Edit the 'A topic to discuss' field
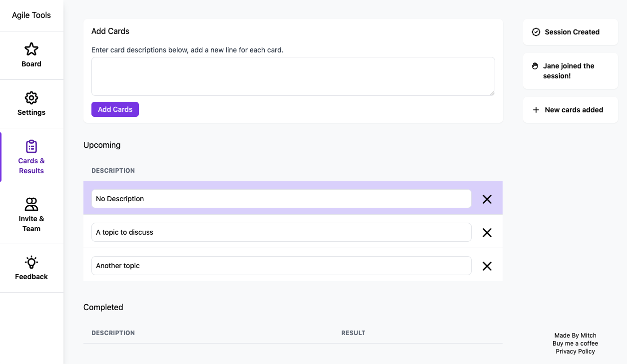Screen dimensions: 627x364 click(281, 232)
